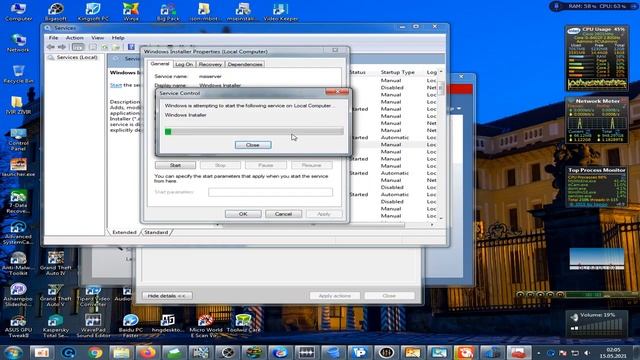Open the Control Panel desktop icon

[18, 140]
